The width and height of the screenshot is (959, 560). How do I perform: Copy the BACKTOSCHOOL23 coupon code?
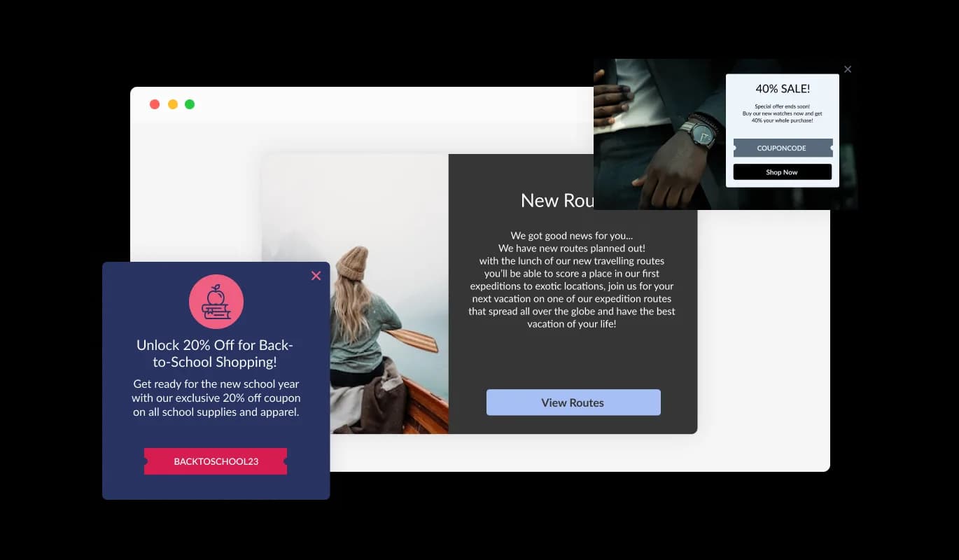216,461
